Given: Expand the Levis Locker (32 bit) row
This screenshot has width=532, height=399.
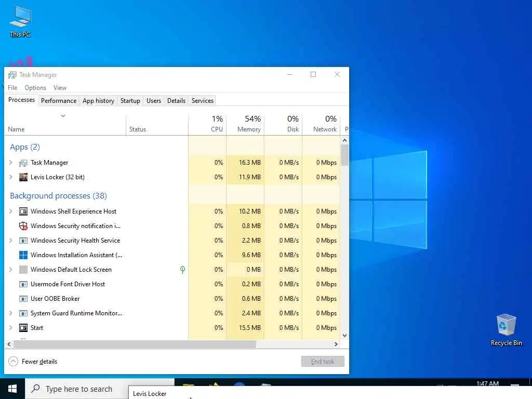Looking at the screenshot, I should click(x=10, y=177).
